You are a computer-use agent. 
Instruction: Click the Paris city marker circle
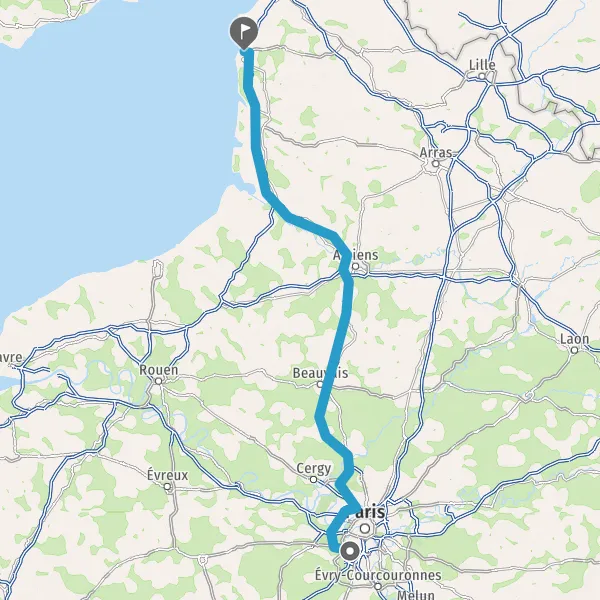tap(365, 529)
